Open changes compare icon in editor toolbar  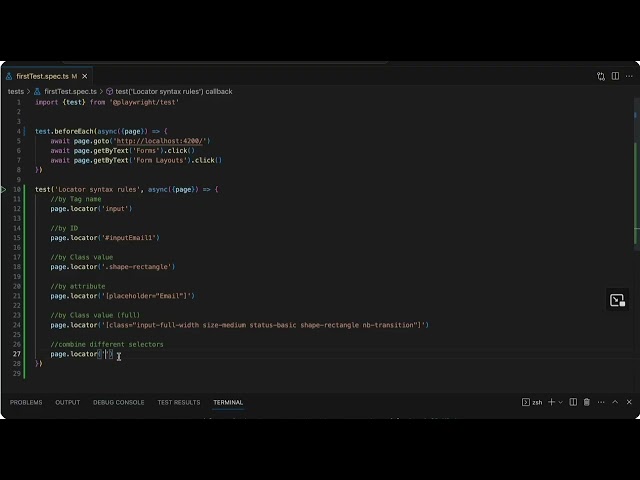click(x=601, y=76)
